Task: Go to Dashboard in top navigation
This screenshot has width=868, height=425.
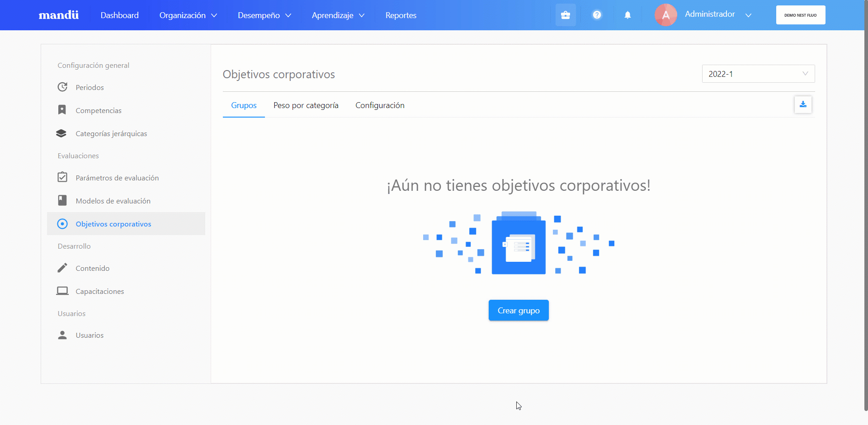Action: (119, 15)
